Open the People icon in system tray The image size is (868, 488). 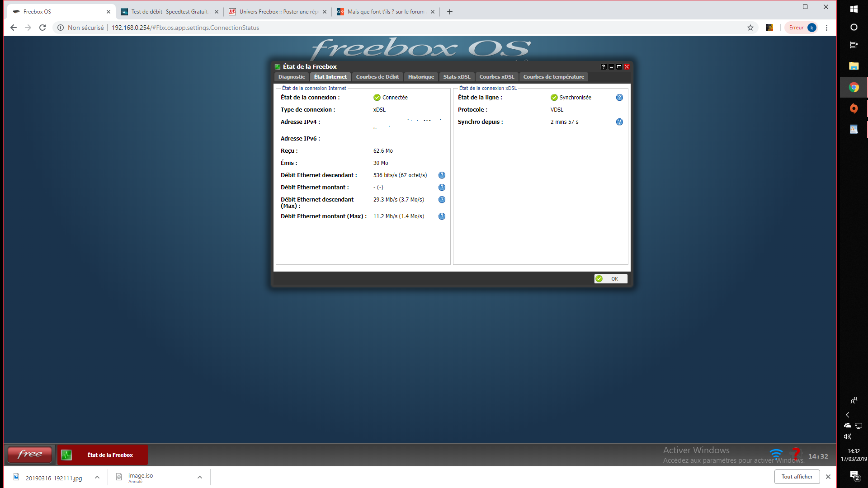click(x=854, y=400)
